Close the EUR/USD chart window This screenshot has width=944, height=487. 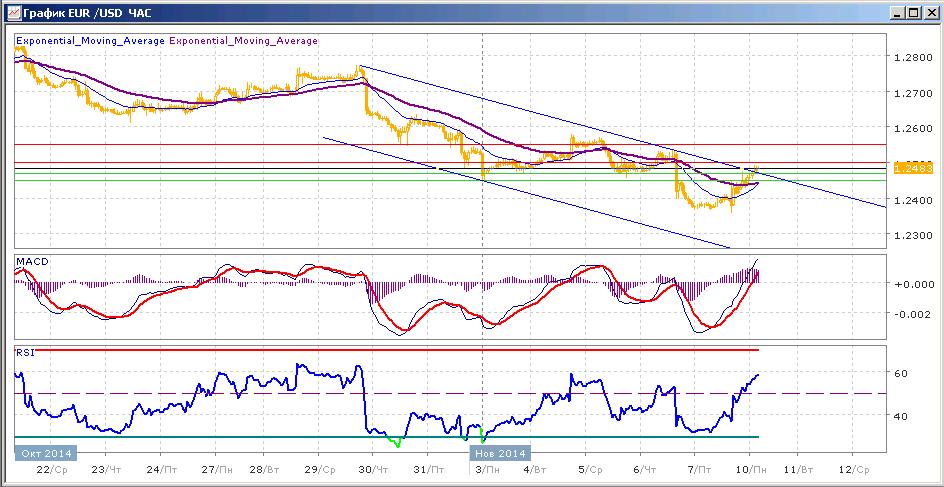coord(930,12)
